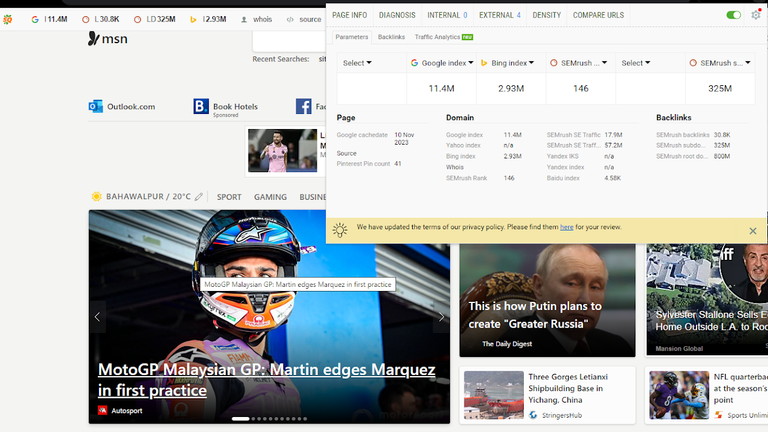Click the Pinterest Pin count value 41
This screenshot has height=432, width=768.
coord(398,164)
